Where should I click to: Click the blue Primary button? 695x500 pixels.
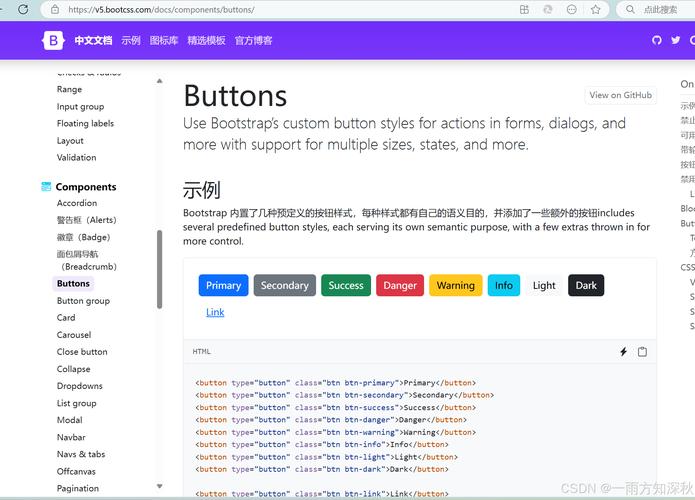click(x=223, y=285)
